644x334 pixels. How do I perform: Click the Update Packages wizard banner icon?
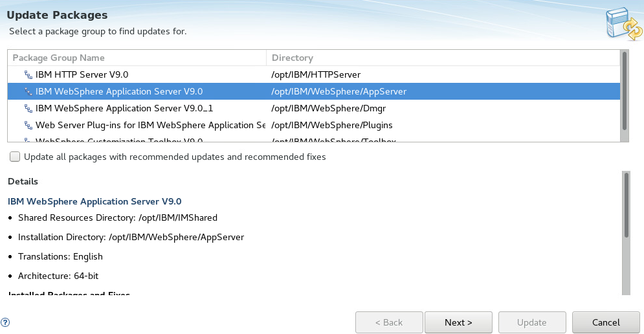(625, 24)
